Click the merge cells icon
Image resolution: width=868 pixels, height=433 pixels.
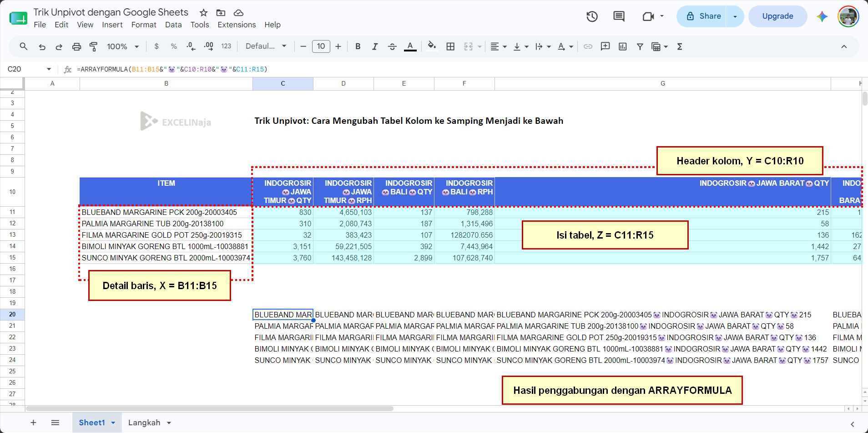pos(468,46)
